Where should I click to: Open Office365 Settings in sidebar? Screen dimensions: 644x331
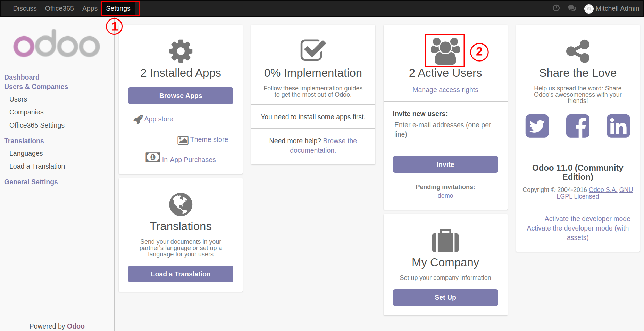(37, 125)
